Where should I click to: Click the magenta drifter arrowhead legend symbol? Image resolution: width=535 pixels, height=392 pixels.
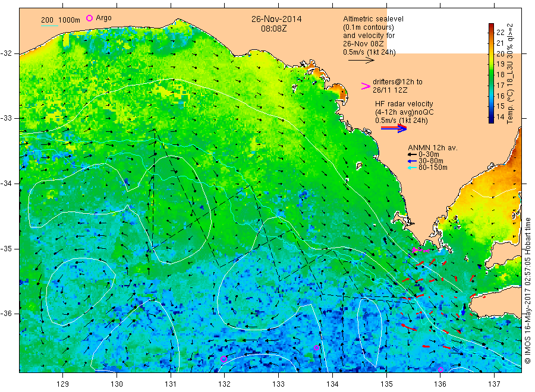(366, 86)
